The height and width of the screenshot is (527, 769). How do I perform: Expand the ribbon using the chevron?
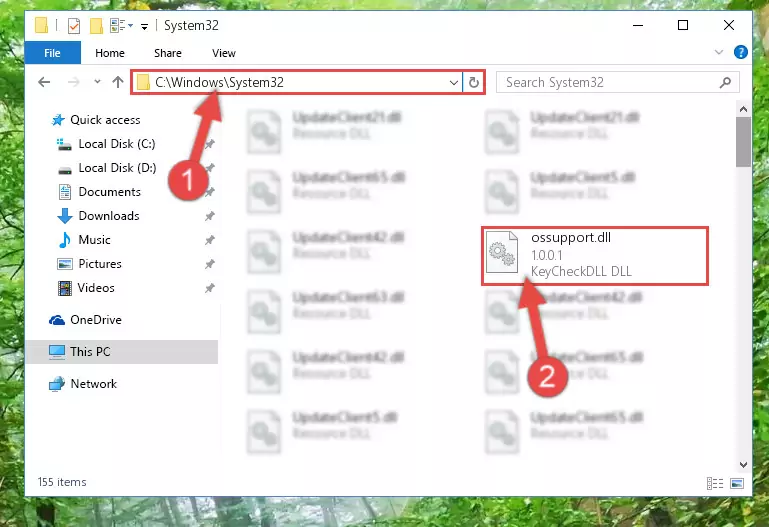pos(719,52)
